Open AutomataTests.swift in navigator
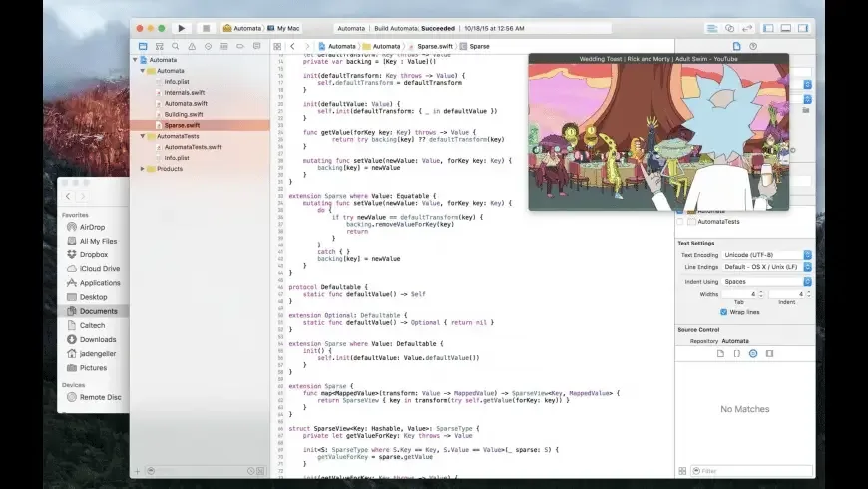The height and width of the screenshot is (489, 868). (x=193, y=147)
